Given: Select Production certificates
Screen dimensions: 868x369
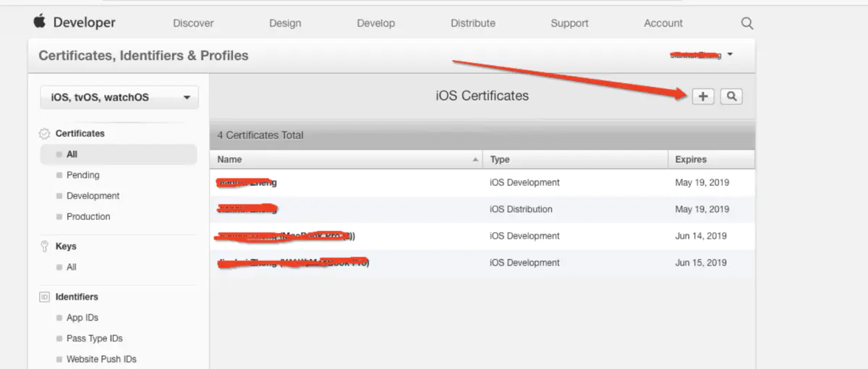Looking at the screenshot, I should (88, 217).
